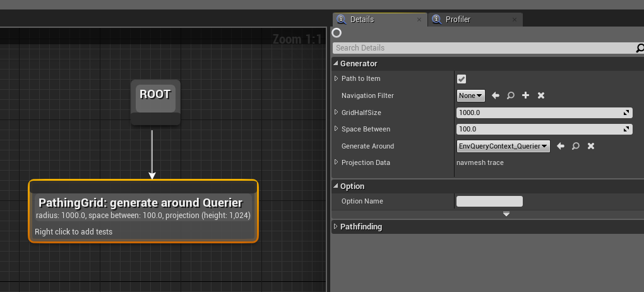The width and height of the screenshot is (644, 292).
Task: Use selected asset arrow for Navigation Filter
Action: point(496,95)
